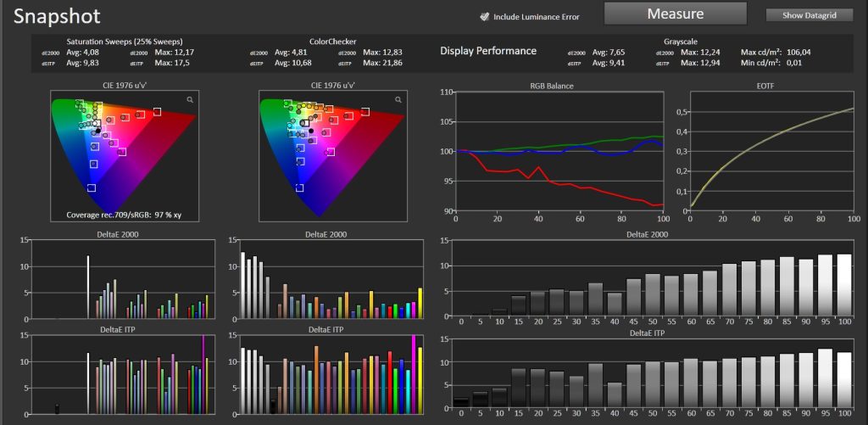Toggle the Include Luminance Error checkbox
The height and width of the screenshot is (425, 868).
coord(484,16)
